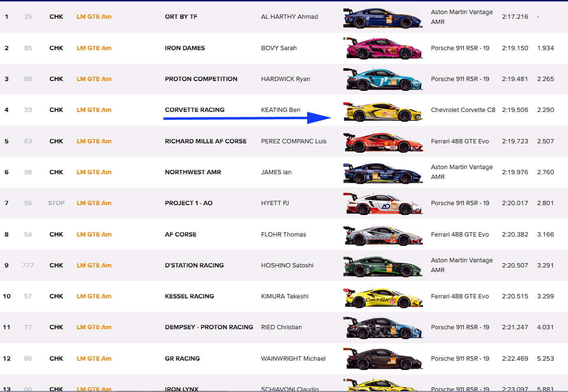Click the red Richard Mille Ferrari image
This screenshot has width=568, height=392.
coord(383,142)
